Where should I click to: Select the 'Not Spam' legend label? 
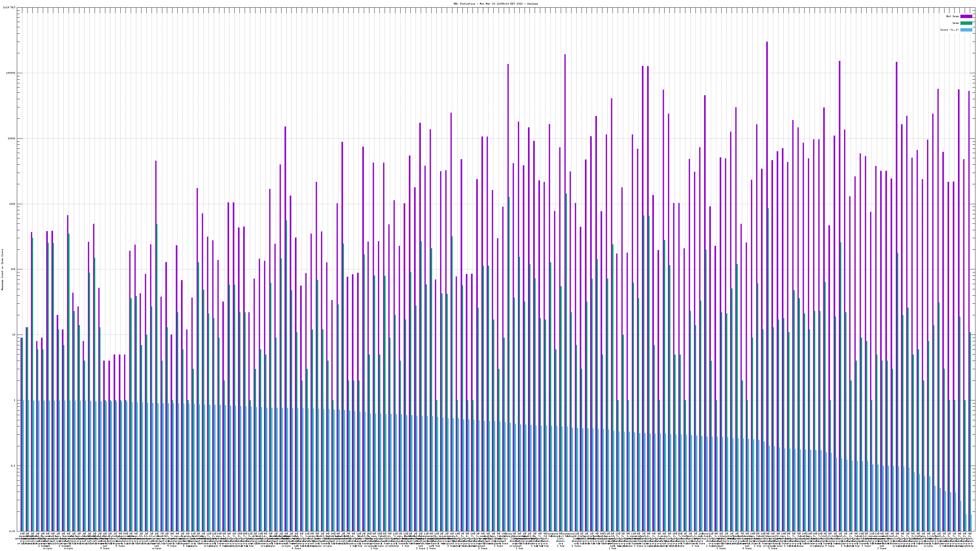953,16
